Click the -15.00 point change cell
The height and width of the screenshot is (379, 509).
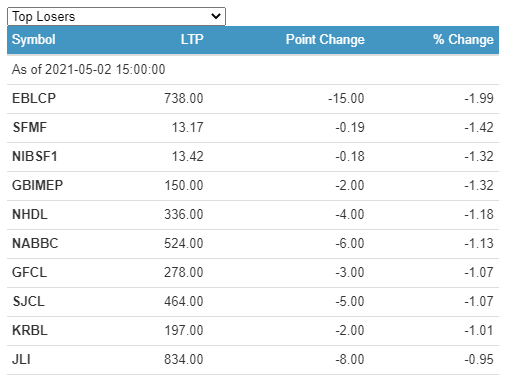[346, 99]
